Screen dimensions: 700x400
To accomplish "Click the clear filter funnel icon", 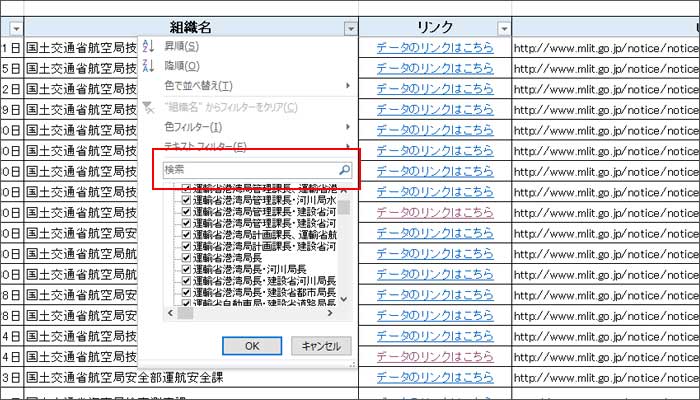I will (149, 107).
